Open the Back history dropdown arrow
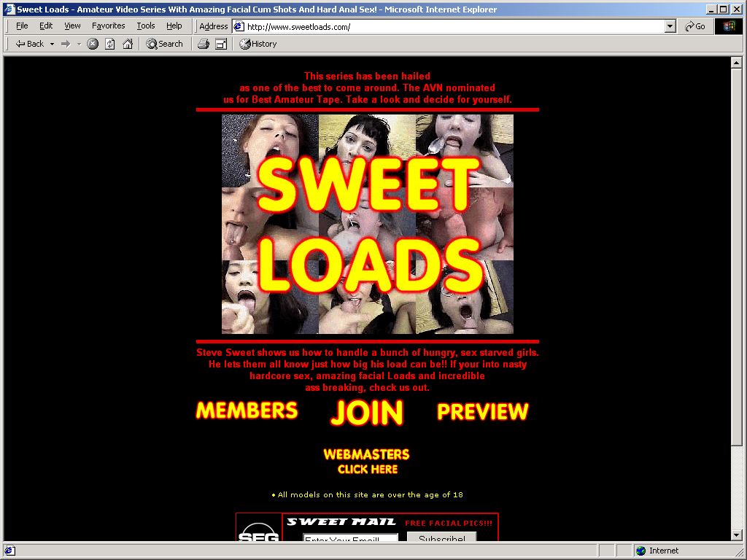The width and height of the screenshot is (747, 560). coord(52,44)
